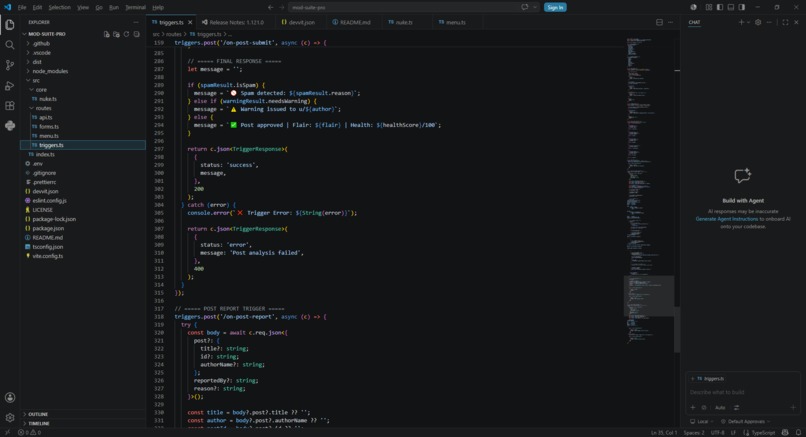Toggle the secondary side bar visibility
Screen dimensions: 806x437
(x=742, y=7)
